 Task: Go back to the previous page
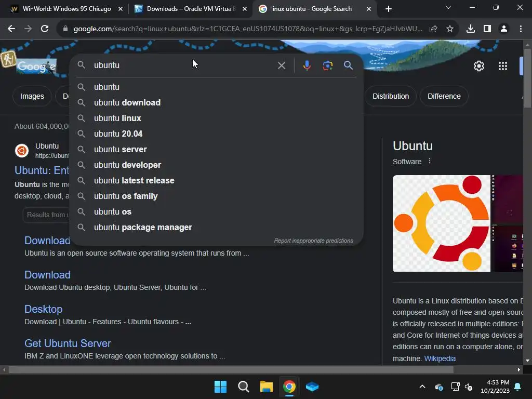coord(11,29)
